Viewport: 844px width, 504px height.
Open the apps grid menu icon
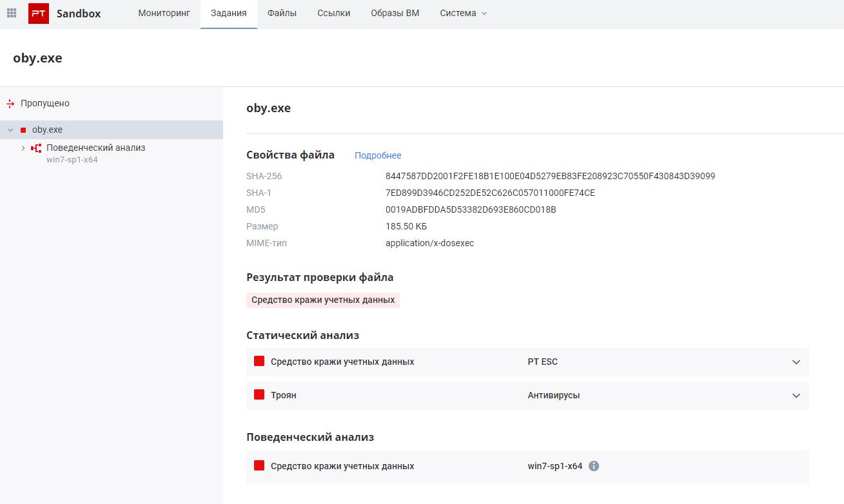12,13
